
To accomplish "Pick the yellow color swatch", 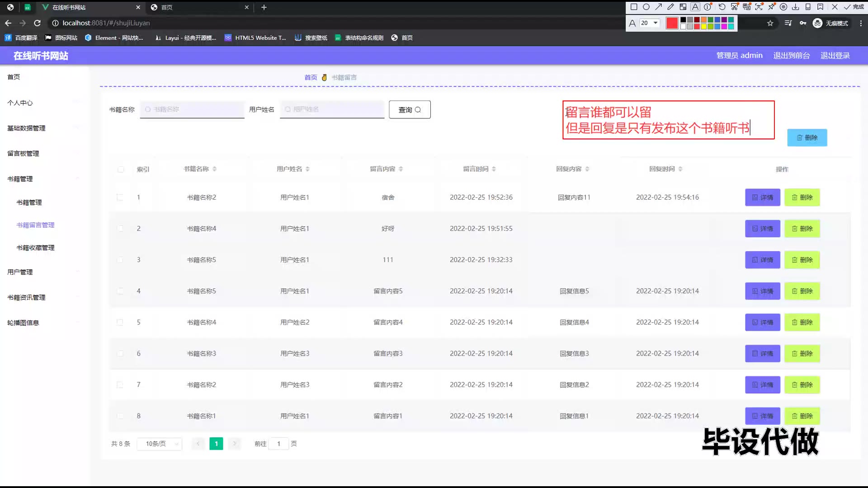I will 703,27.
